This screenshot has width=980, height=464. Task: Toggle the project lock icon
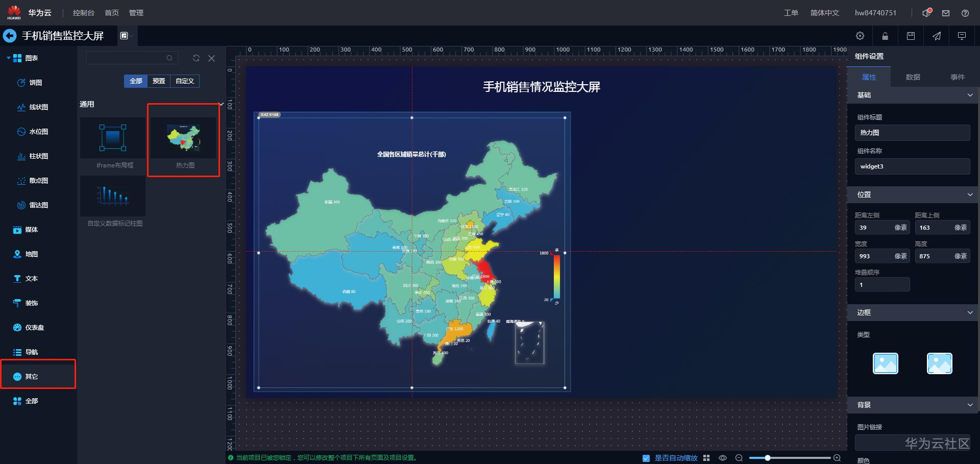[x=885, y=36]
